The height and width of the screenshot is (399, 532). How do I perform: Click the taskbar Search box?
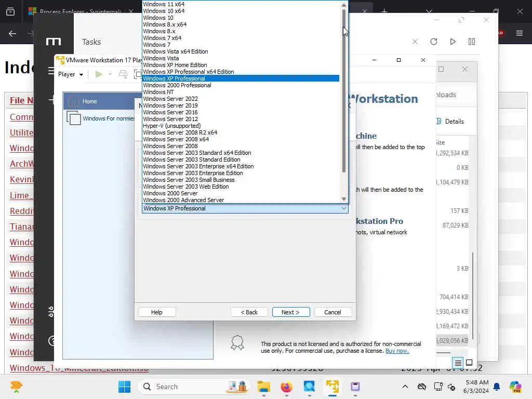193,387
